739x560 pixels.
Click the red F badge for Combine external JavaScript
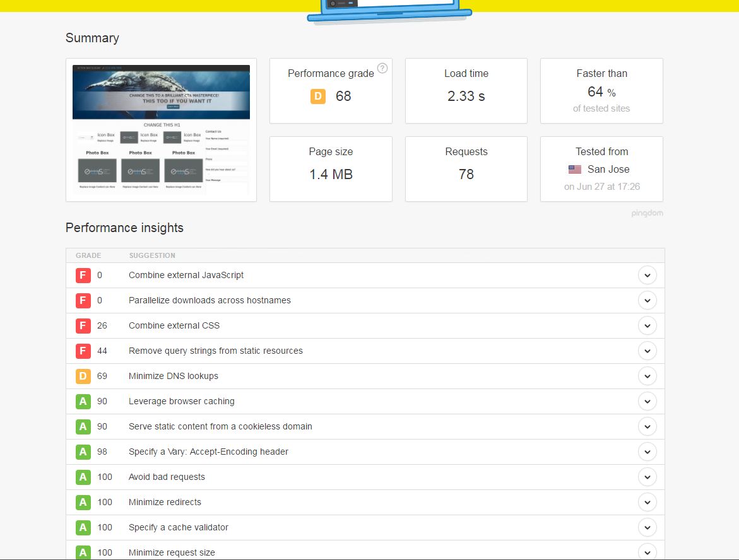pyautogui.click(x=83, y=275)
